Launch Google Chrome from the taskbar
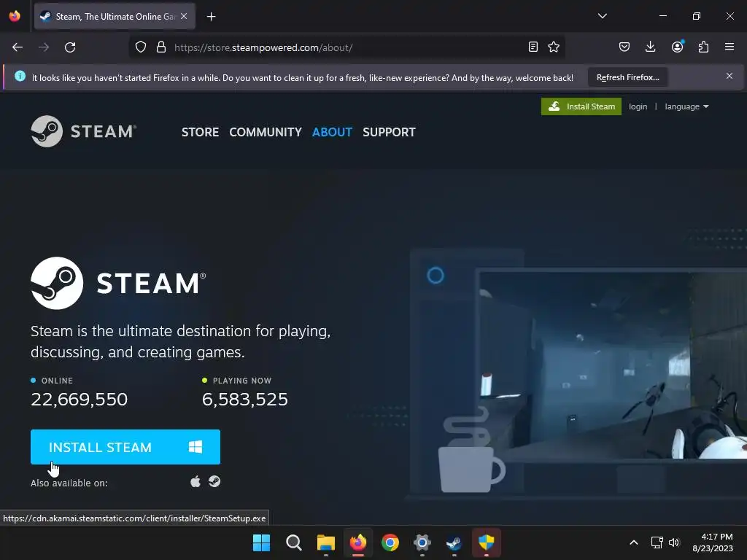This screenshot has width=747, height=560. [390, 542]
